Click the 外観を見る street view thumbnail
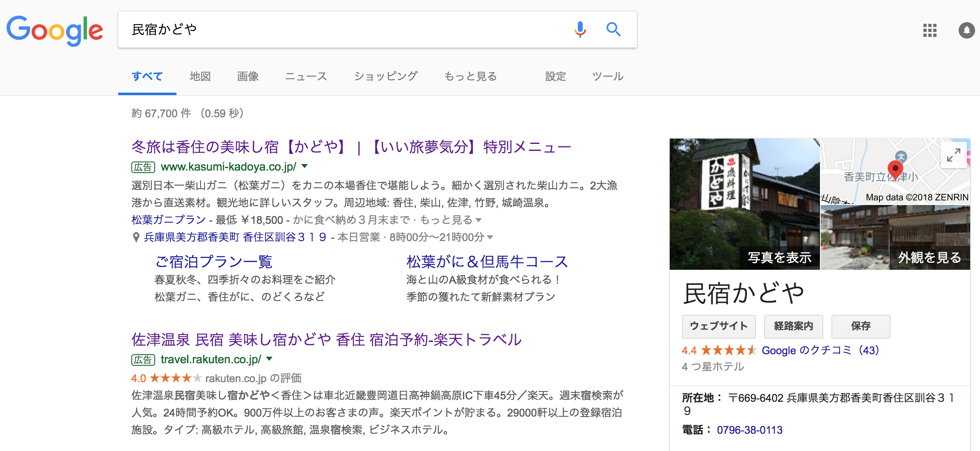 (x=895, y=238)
